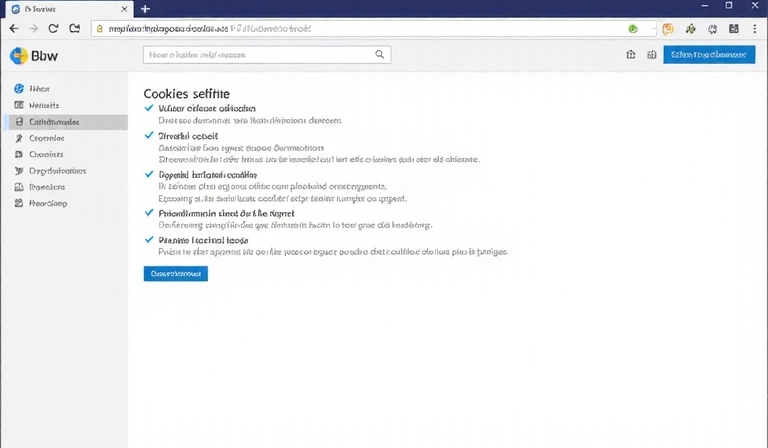Open the sidebar entry beside the running-figure icon
768x448 pixels.
[47, 138]
